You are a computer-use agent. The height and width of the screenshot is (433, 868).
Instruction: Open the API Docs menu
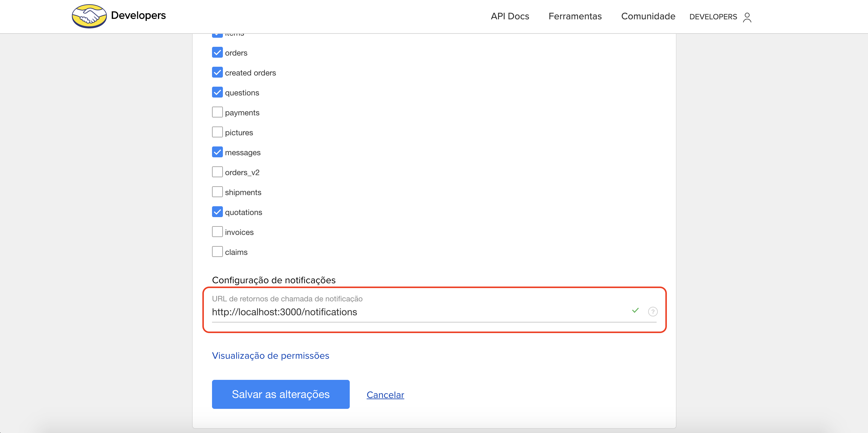point(510,16)
